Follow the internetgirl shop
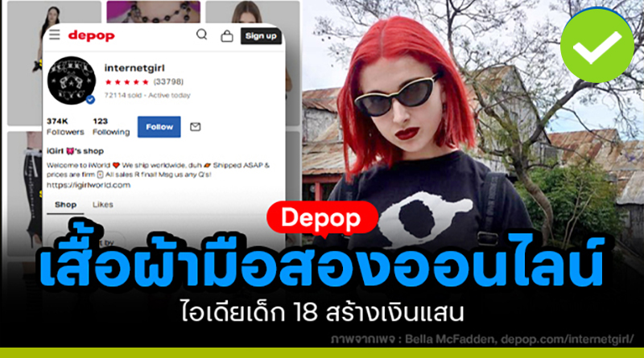644x358 pixels. [x=159, y=127]
